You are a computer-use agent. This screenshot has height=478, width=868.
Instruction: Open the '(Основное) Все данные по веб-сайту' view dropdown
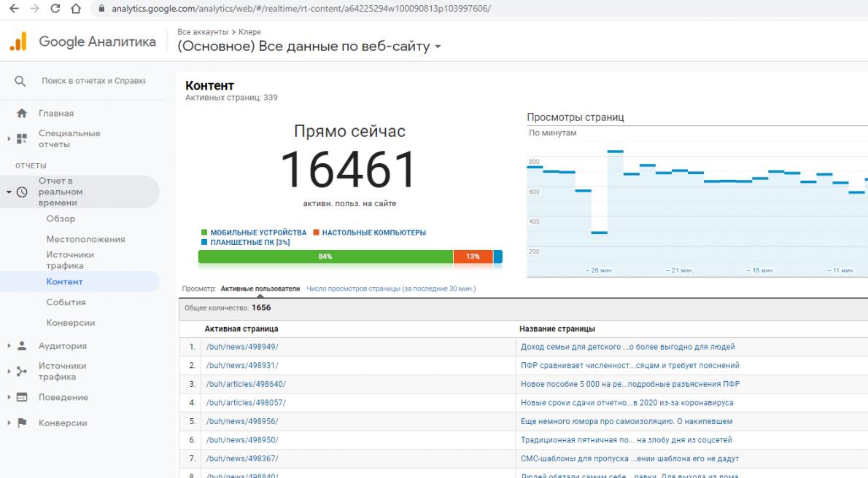(309, 47)
